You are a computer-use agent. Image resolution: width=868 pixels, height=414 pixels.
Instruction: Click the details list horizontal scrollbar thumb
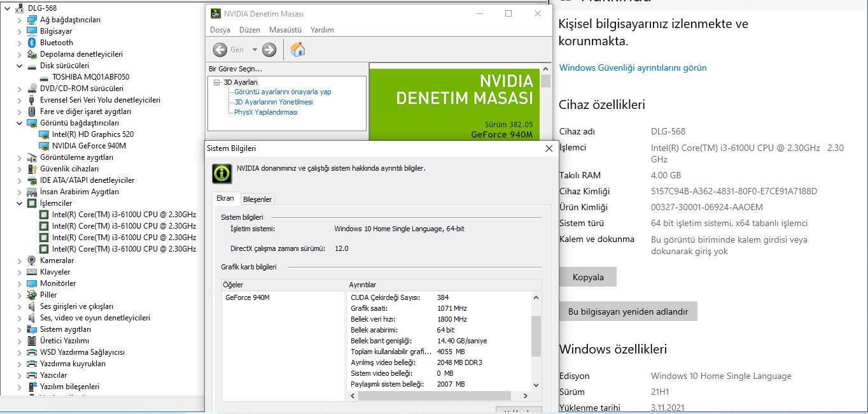[x=435, y=396]
